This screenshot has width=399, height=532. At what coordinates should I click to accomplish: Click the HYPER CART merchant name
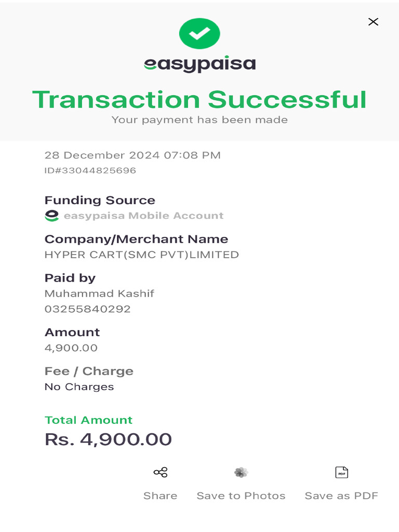pos(142,255)
